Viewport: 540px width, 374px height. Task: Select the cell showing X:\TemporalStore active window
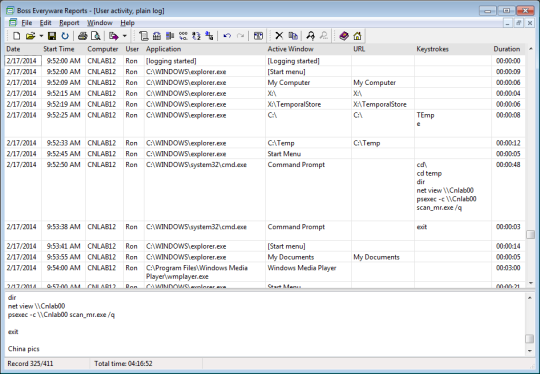pos(308,104)
